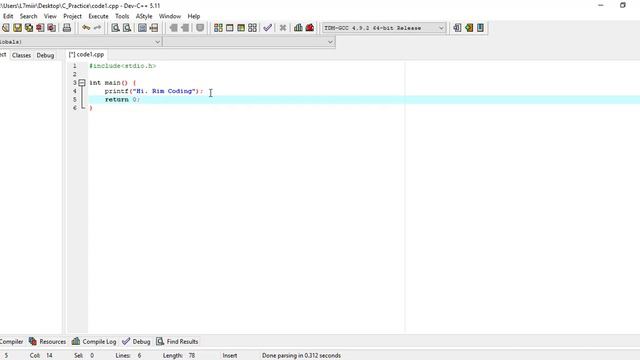Click the Goto Bookmarks blue icon

(x=480, y=28)
